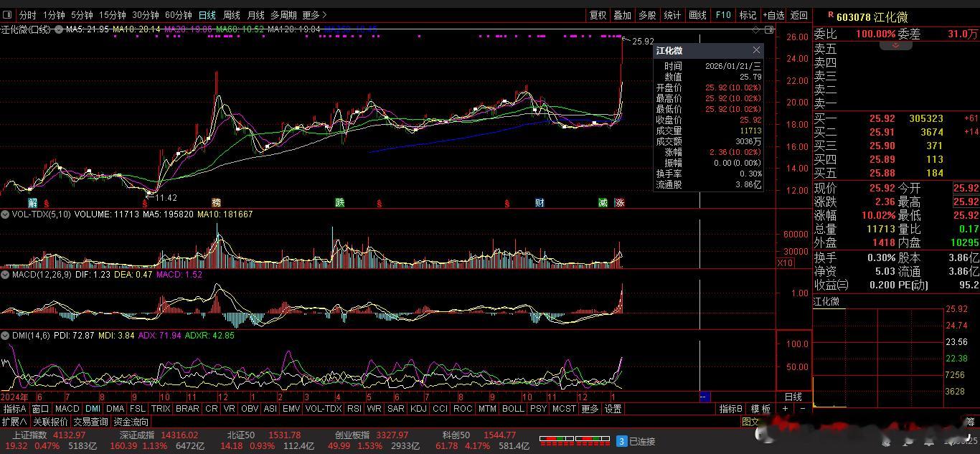Select the 指标B indicator group
This screenshot has width=980, height=454.
(731, 409)
